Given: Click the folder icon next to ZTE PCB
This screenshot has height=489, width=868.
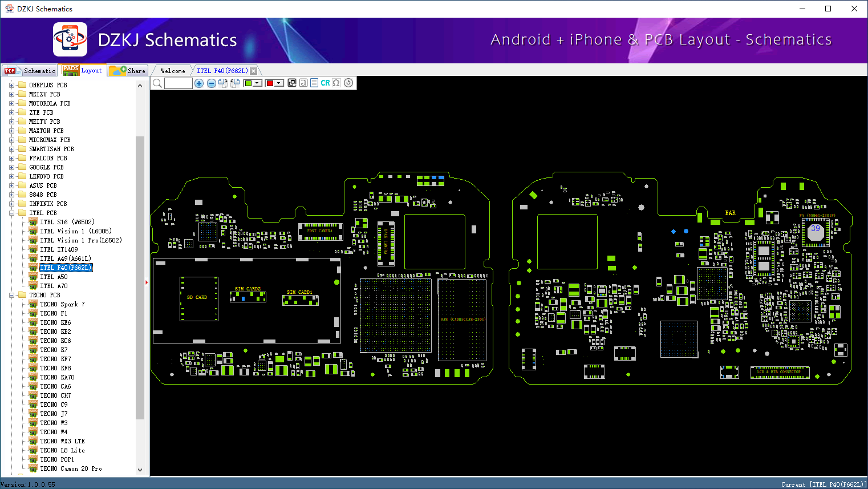Looking at the screenshot, I should [22, 112].
